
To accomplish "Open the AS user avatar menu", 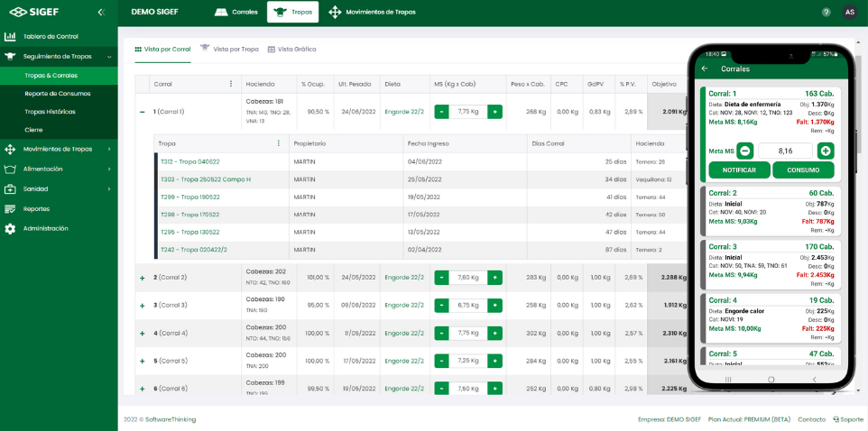I will [849, 12].
